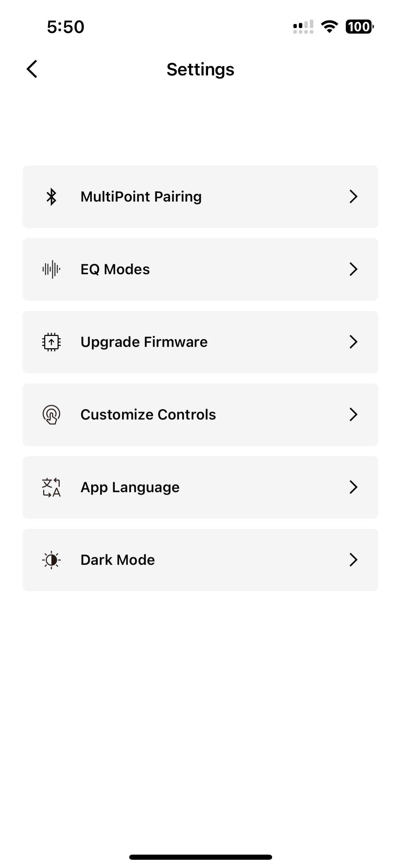Select the MultiPoint Pairing menu label
Viewport: 401px width, 868px height.
pos(141,197)
